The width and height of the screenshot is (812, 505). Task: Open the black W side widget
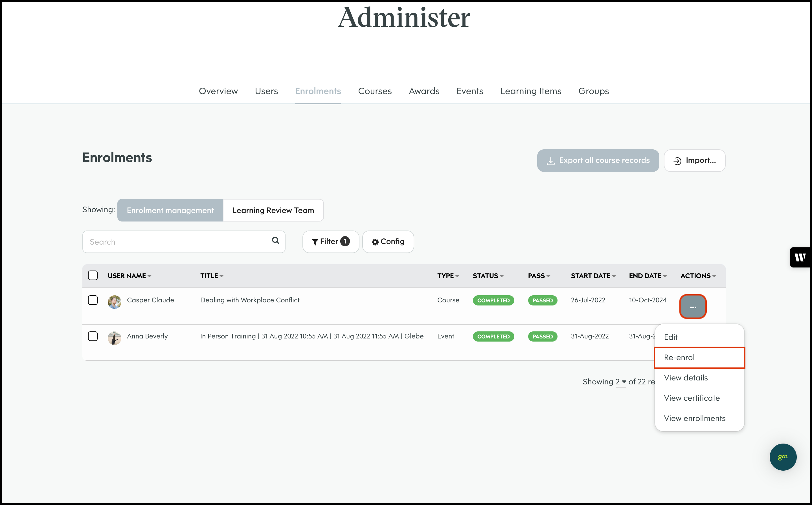800,257
